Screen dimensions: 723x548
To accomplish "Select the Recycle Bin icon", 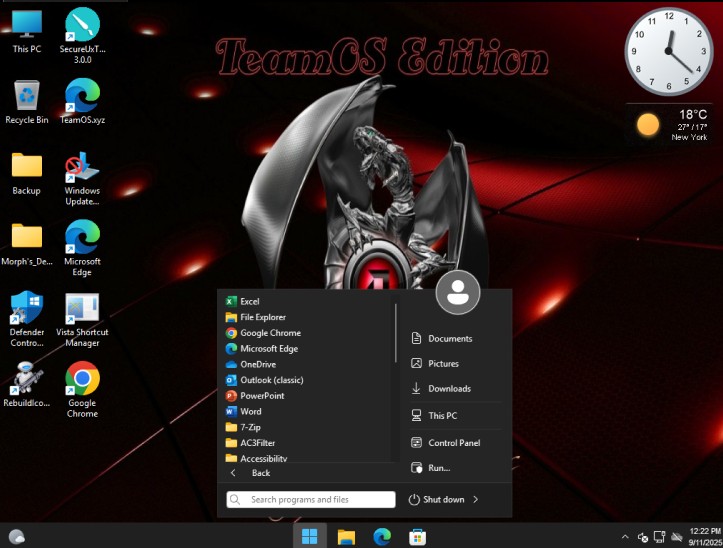I will (27, 101).
